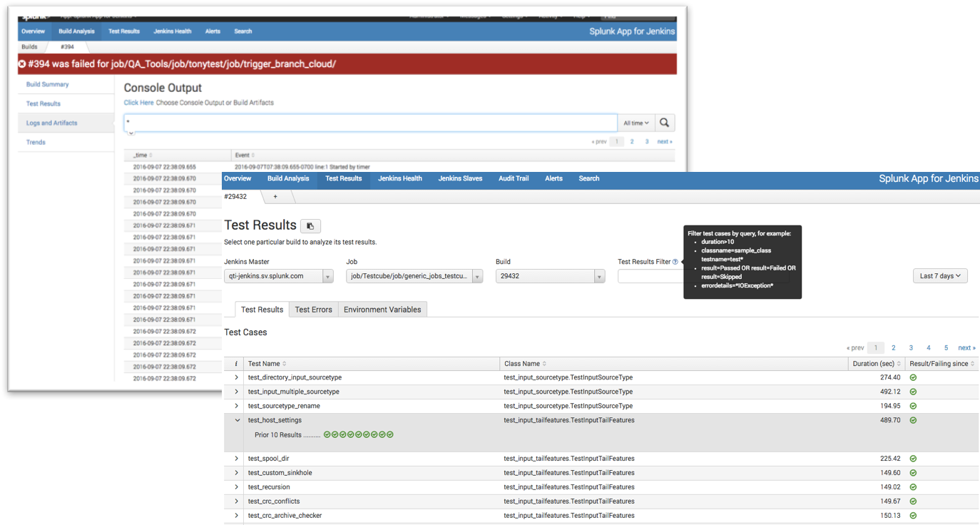Screen dimensions: 980x525
Task: Open Audit Trail menu item
Action: point(514,178)
